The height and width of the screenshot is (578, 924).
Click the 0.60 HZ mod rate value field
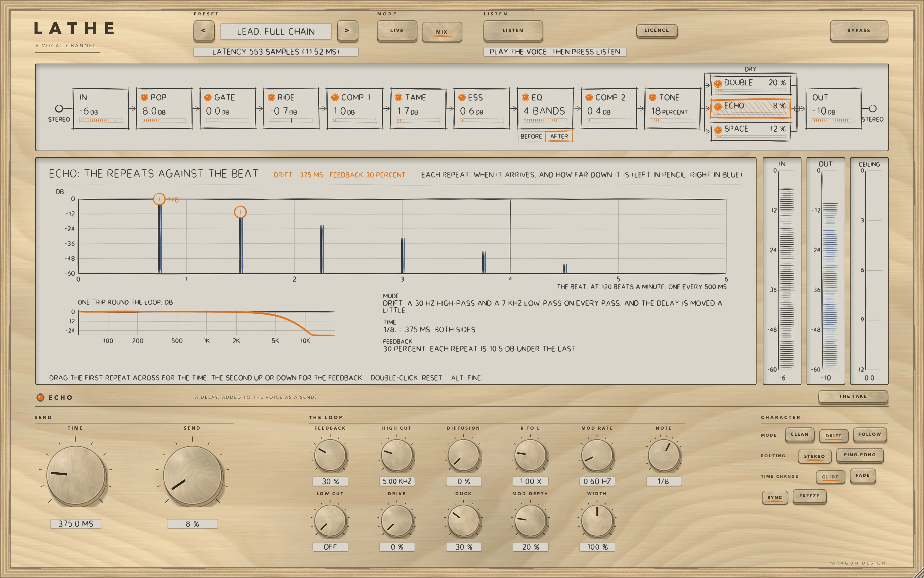click(x=597, y=481)
